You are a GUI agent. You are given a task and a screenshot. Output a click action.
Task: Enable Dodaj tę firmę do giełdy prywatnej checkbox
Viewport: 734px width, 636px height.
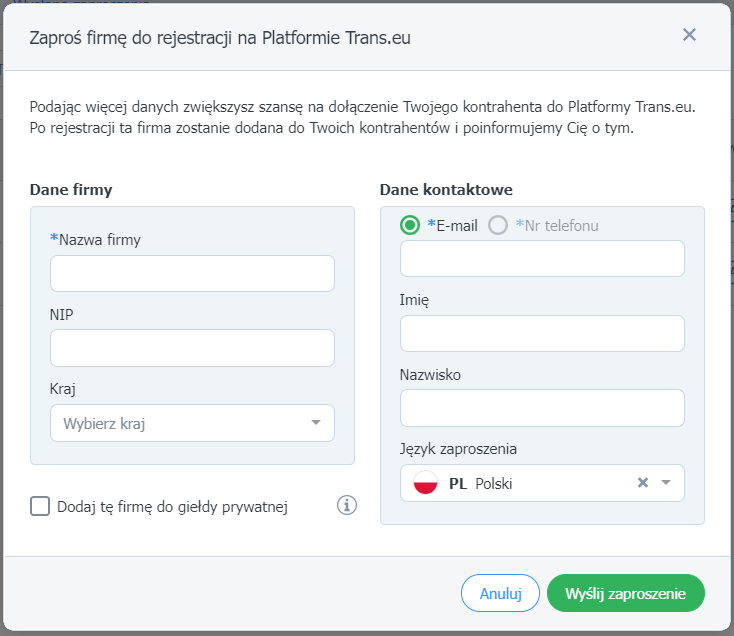[x=40, y=506]
